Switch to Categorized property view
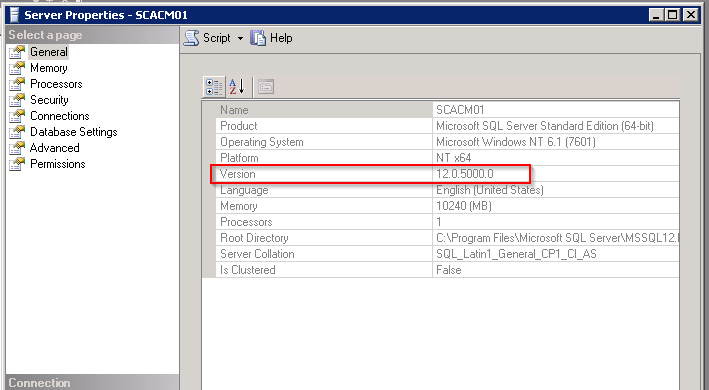The height and width of the screenshot is (390, 709). tap(214, 87)
